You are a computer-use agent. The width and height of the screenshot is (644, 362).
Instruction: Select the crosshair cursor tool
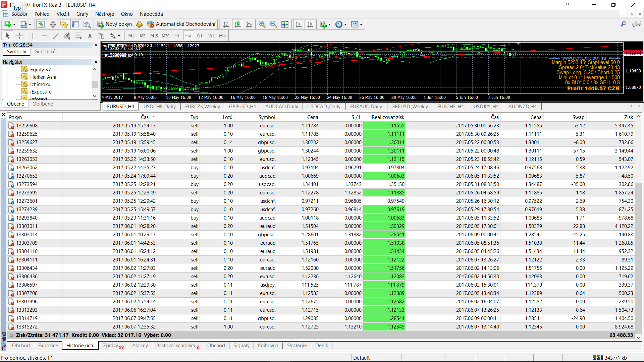(x=19, y=36)
